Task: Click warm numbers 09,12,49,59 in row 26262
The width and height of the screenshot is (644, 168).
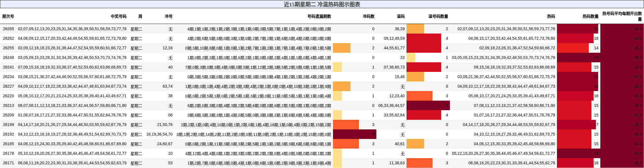Action: [x=394, y=38]
